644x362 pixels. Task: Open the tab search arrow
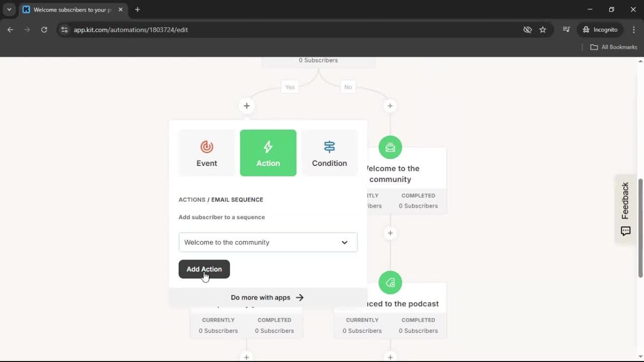click(9, 10)
